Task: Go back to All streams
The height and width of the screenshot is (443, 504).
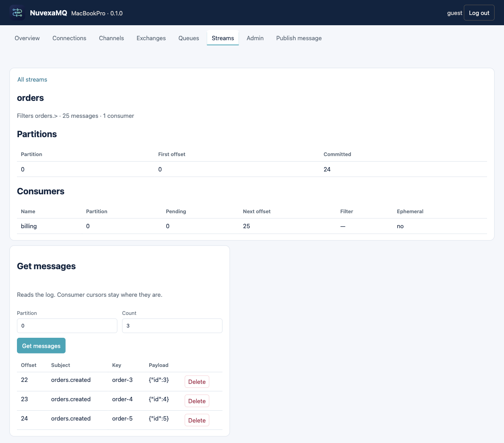Action: tap(32, 80)
